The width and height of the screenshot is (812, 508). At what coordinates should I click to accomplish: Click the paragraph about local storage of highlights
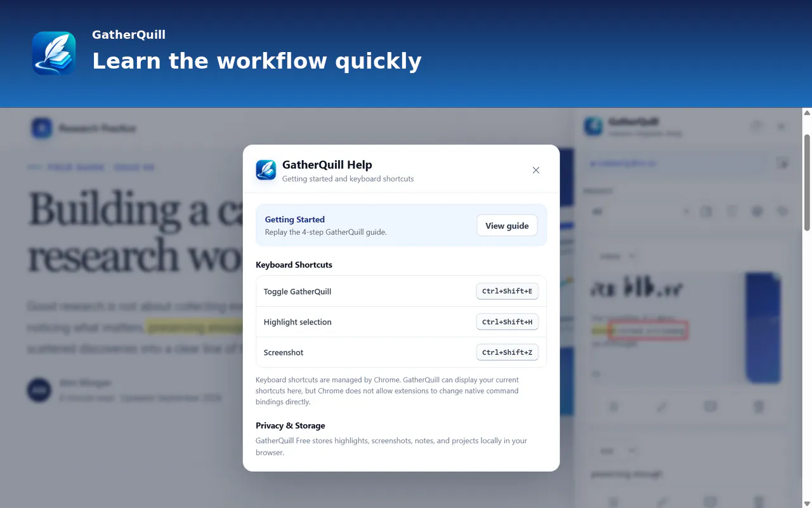pos(391,446)
